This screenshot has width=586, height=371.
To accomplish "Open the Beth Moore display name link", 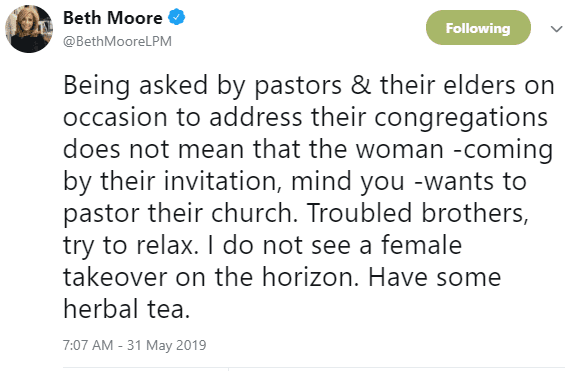I will click(112, 18).
